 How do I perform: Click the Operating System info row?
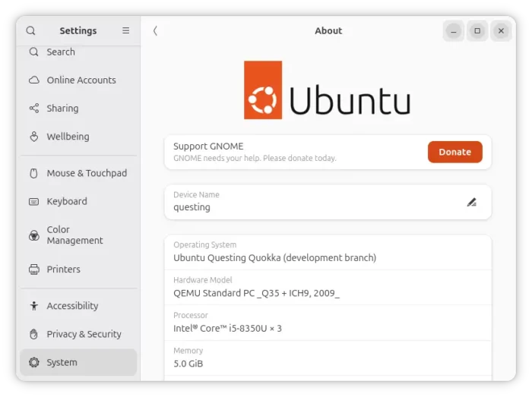[x=328, y=252]
